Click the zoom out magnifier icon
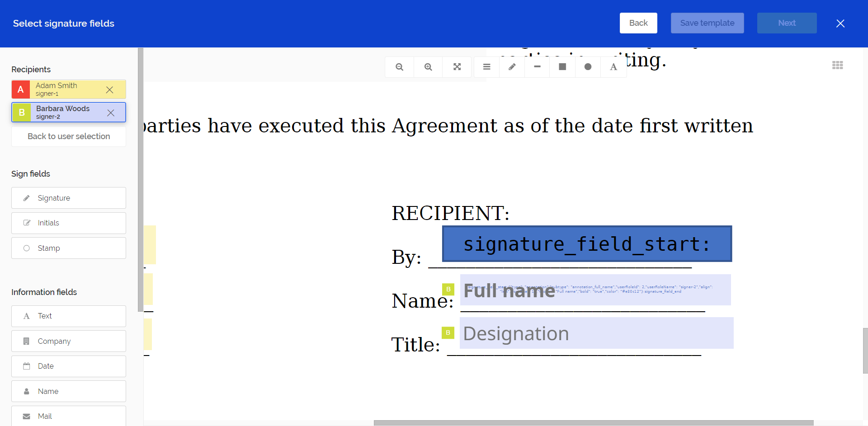 399,67
